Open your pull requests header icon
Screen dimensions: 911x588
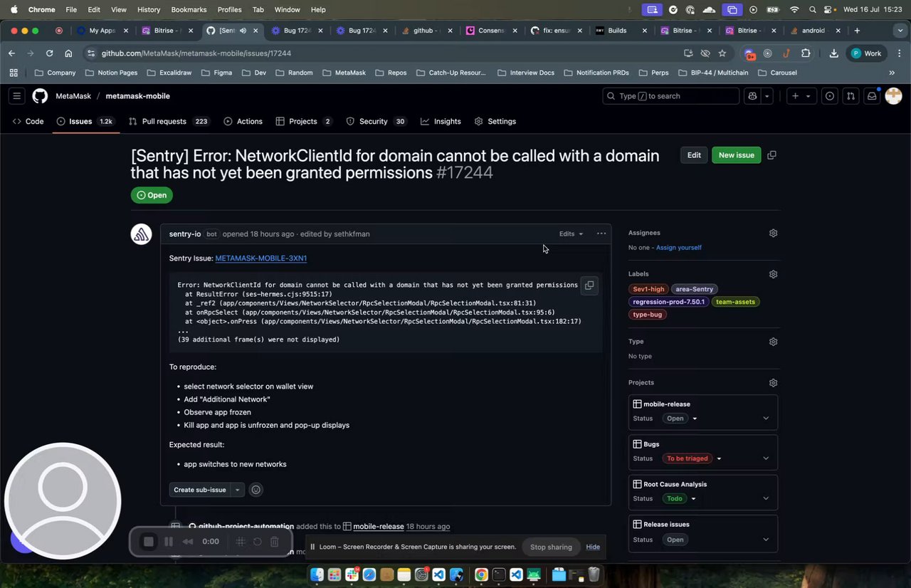[x=851, y=96]
